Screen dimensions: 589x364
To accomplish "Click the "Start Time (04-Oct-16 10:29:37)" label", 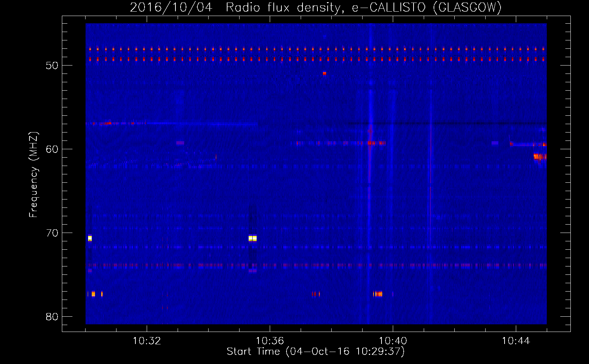I will point(316,352).
